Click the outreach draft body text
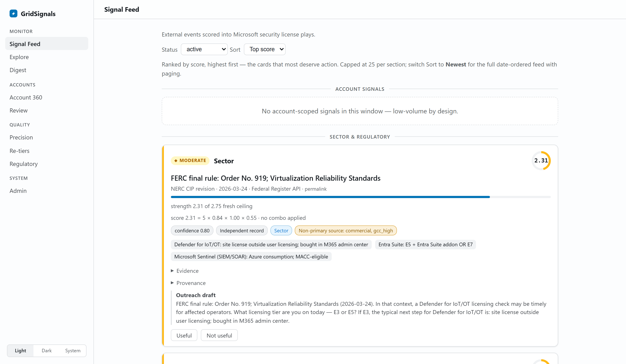The height and width of the screenshot is (364, 626). coord(361,312)
